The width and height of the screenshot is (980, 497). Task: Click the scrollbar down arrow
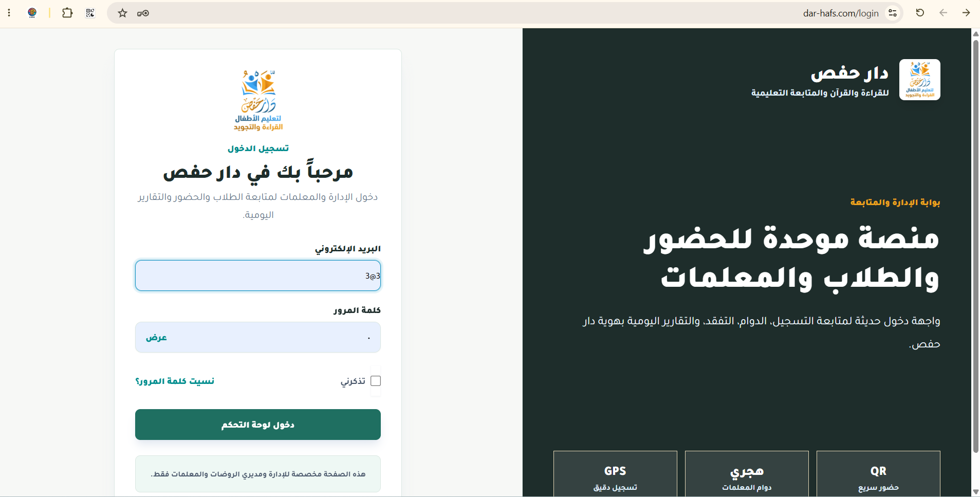[x=976, y=492]
